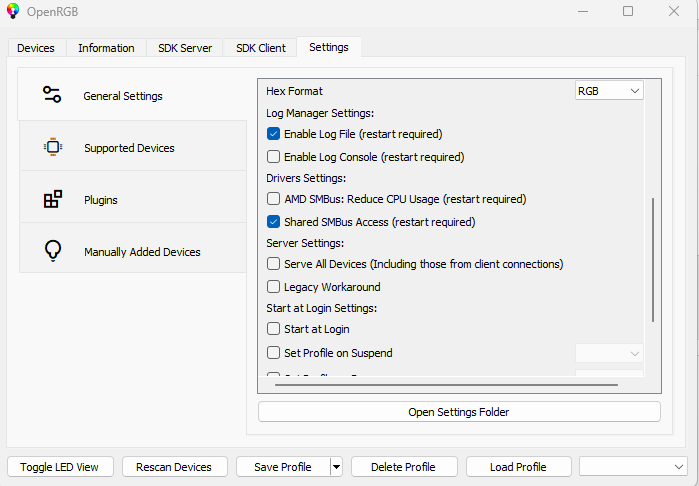Select the Plugins settings section
The width and height of the screenshot is (699, 486).
133,199
